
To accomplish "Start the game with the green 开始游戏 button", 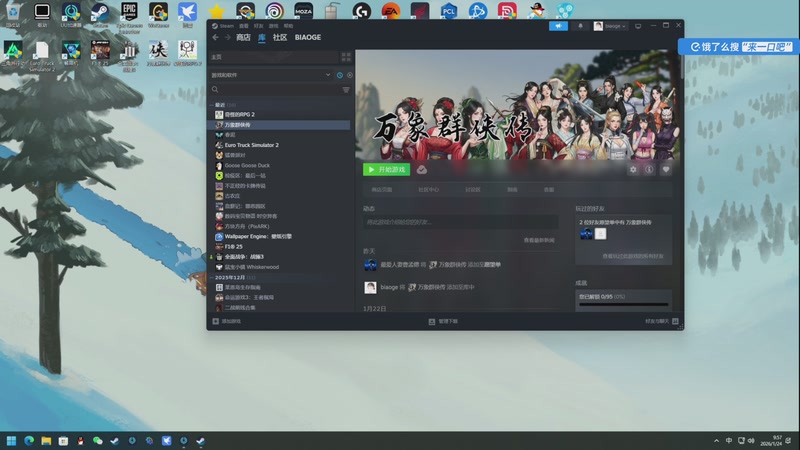I will pos(386,169).
